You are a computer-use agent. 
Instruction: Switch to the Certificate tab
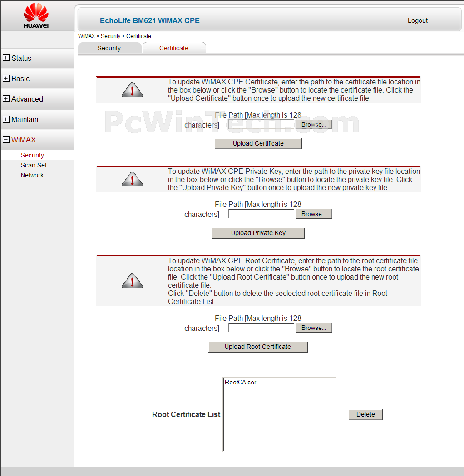point(174,48)
